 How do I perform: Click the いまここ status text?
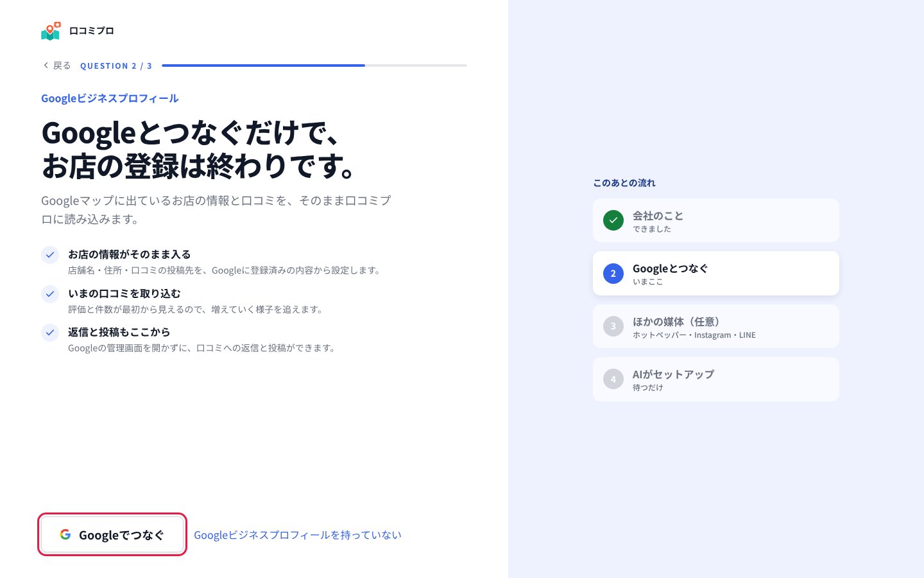tap(648, 282)
